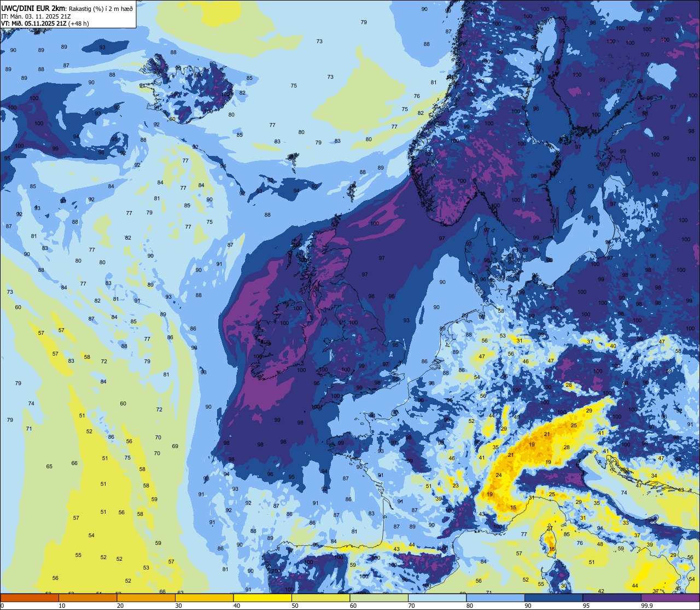
Task: Click the 0–10 dark orange legend swatch
Action: pos(30,597)
